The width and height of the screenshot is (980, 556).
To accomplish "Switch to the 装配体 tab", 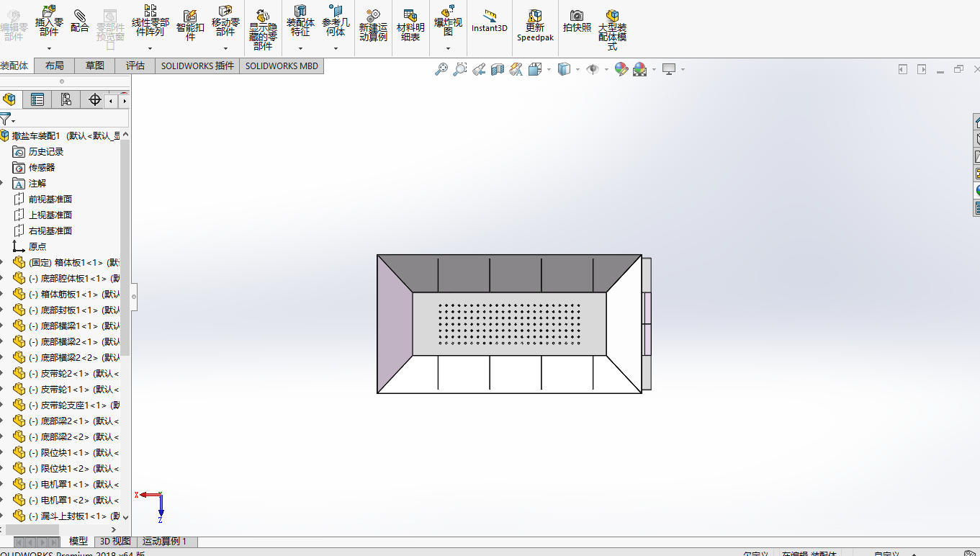I will [16, 66].
